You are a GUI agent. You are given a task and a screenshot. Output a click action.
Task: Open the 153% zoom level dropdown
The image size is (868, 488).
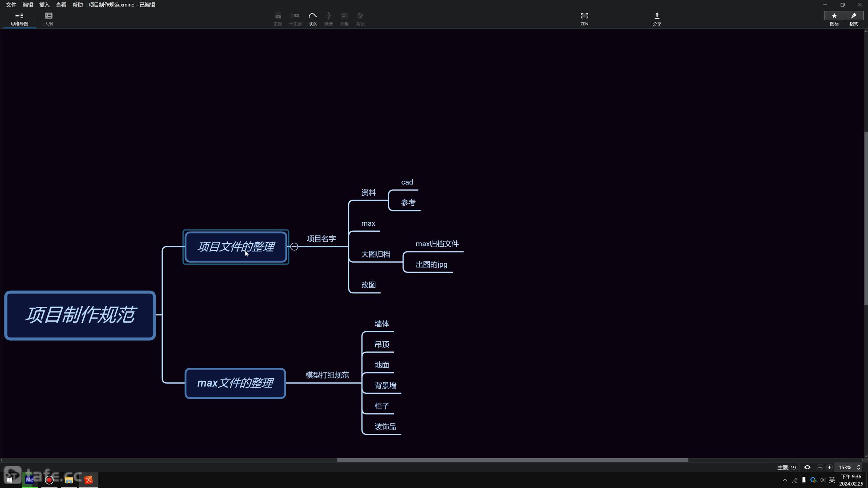point(845,467)
